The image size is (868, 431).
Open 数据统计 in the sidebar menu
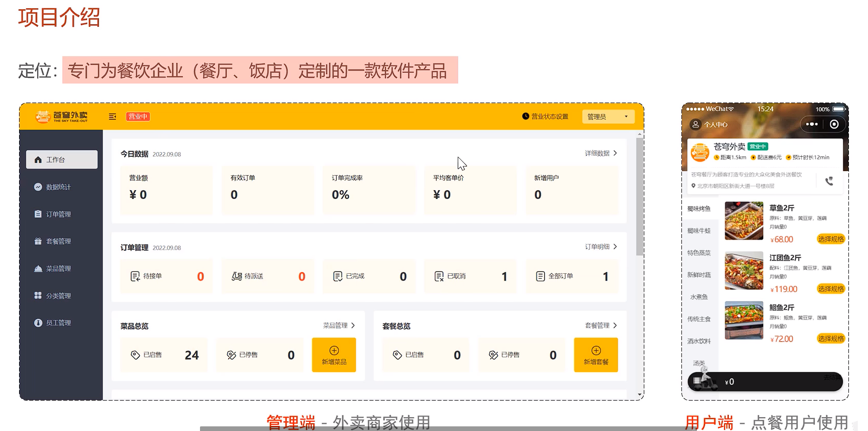[x=58, y=187]
